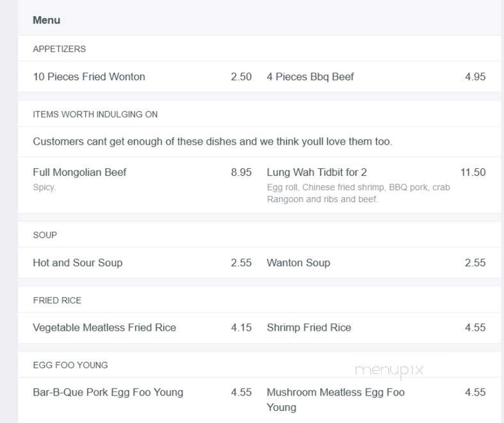Click the Spicy note under Mongolian Beef

pyautogui.click(x=44, y=188)
